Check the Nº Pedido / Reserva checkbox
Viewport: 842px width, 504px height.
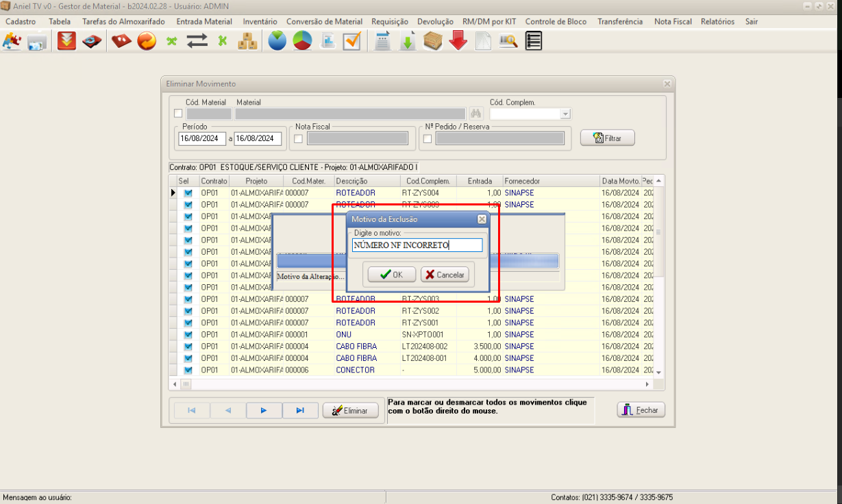coord(428,139)
